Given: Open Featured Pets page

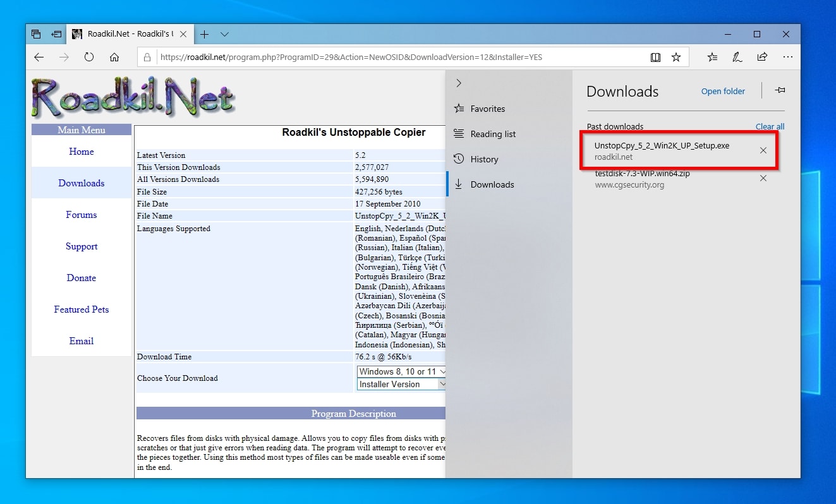Looking at the screenshot, I should (x=82, y=309).
